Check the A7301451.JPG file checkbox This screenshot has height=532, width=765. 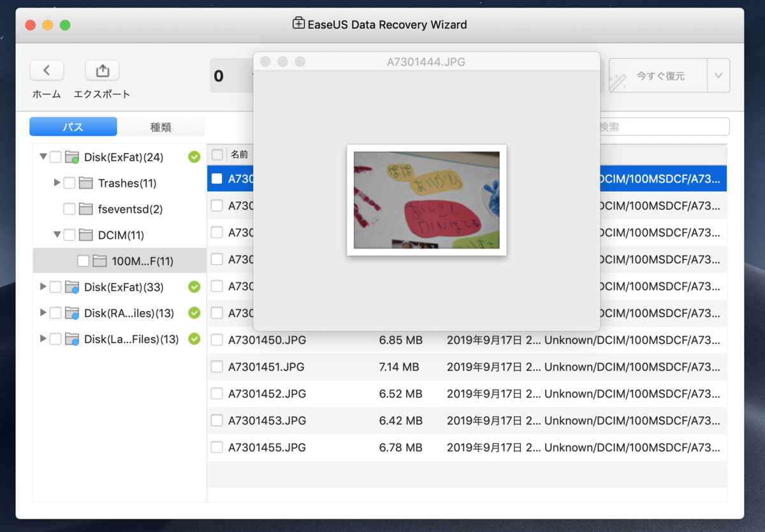point(217,367)
